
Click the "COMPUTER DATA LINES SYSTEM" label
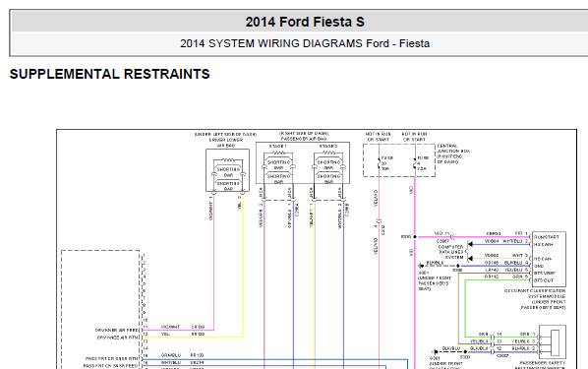tap(450, 252)
